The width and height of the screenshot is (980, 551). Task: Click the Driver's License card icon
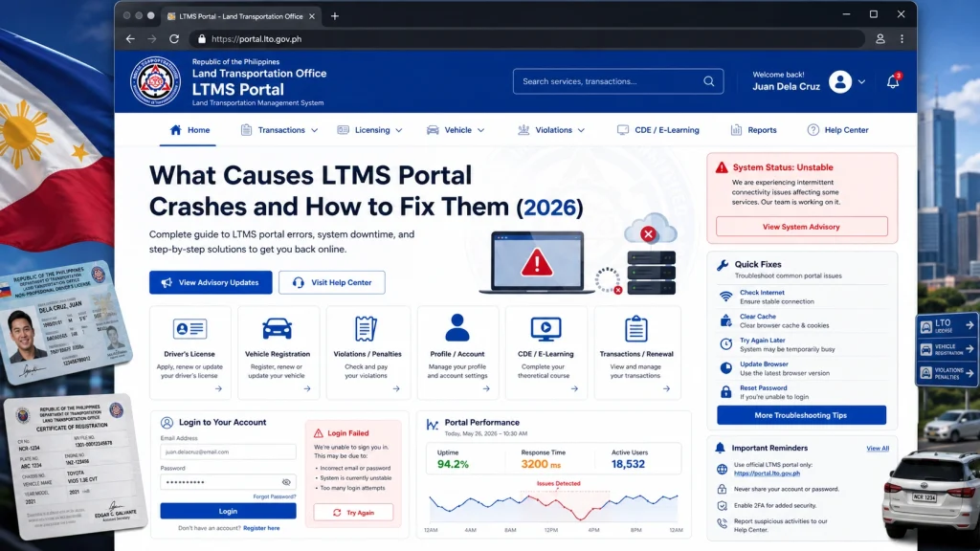click(190, 329)
